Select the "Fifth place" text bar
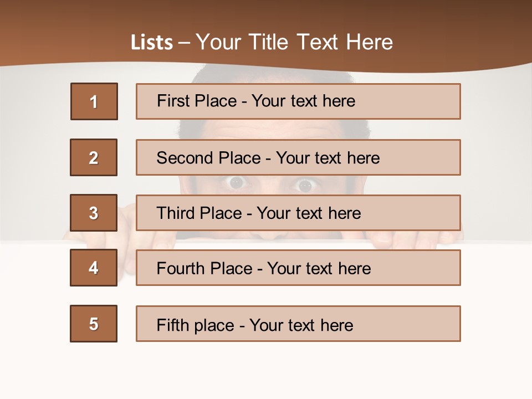Image resolution: width=532 pixels, height=399 pixels. (298, 324)
